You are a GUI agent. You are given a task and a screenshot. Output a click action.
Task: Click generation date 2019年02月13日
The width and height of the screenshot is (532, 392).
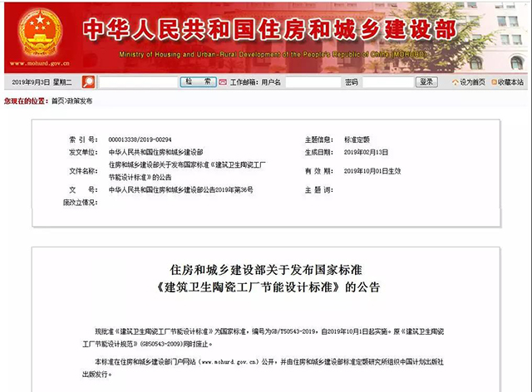click(x=366, y=152)
